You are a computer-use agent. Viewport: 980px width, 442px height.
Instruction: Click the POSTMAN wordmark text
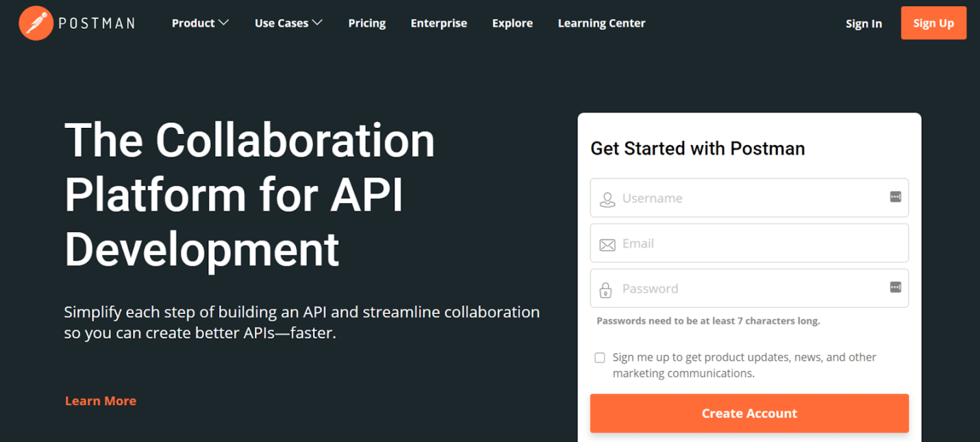[x=97, y=23]
